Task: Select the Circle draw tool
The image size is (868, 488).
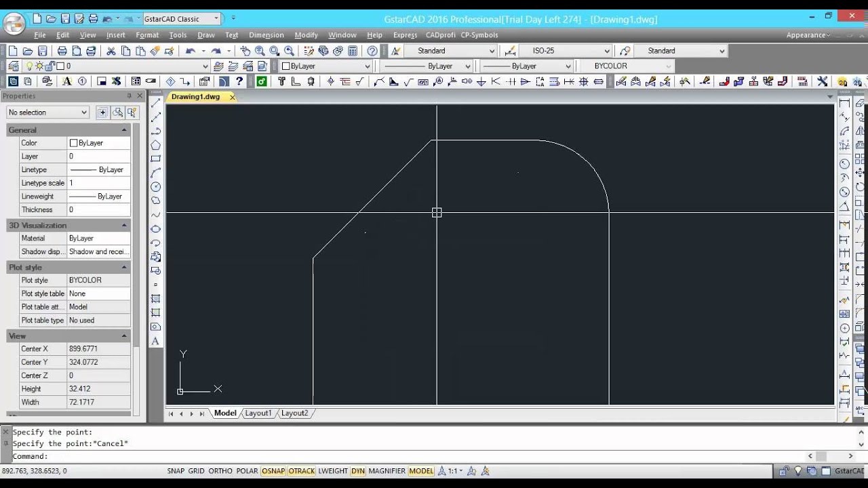Action: tap(156, 187)
